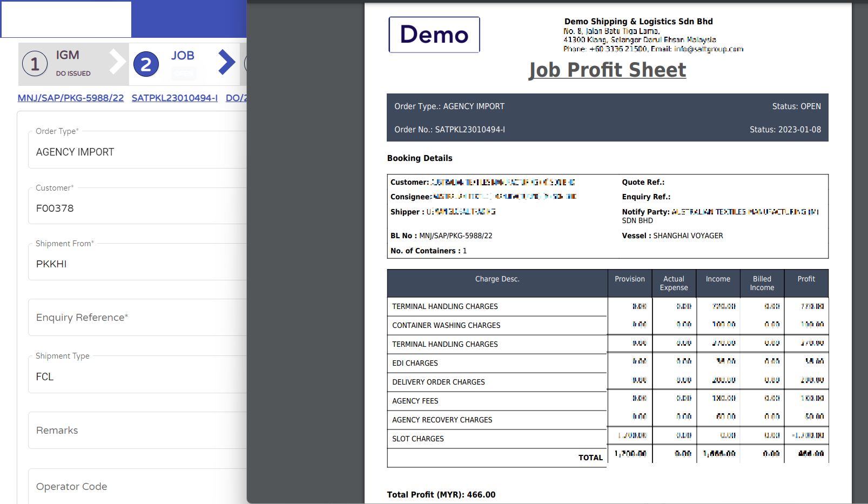Click Order Type.: AGENCY IMPORT text
This screenshot has height=504, width=868.
pos(449,106)
